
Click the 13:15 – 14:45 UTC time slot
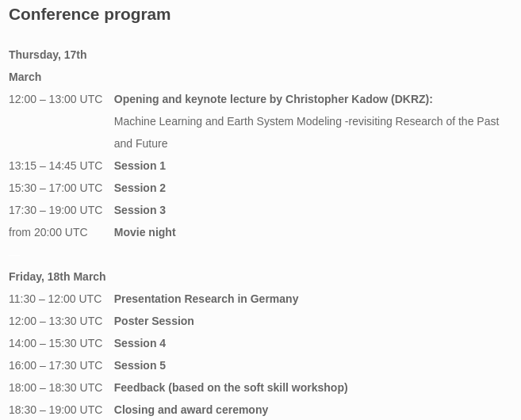[56, 166]
